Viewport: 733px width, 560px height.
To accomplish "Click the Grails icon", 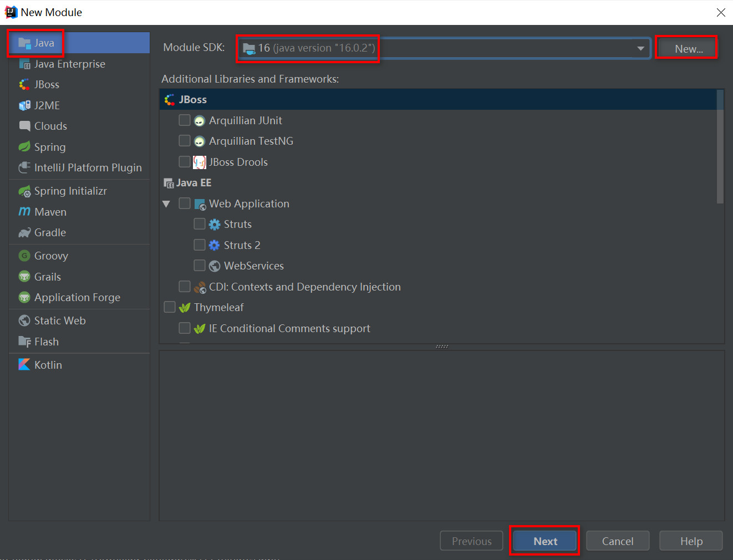I will pos(24,277).
